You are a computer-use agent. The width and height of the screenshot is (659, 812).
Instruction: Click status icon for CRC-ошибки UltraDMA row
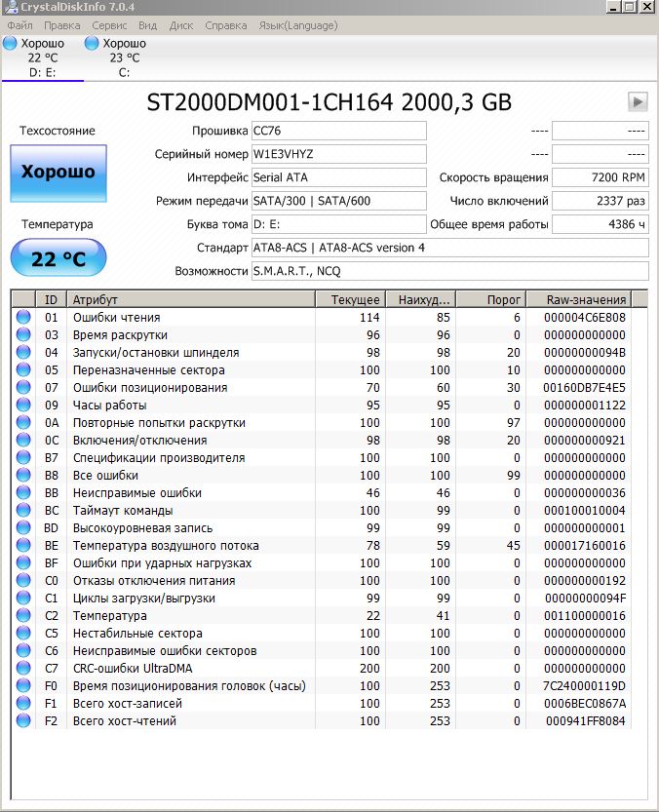[x=23, y=668]
